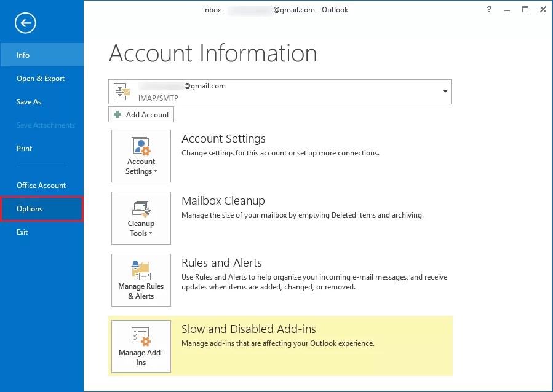Image resolution: width=553 pixels, height=392 pixels.
Task: Go to Office Account settings
Action: pyautogui.click(x=41, y=185)
